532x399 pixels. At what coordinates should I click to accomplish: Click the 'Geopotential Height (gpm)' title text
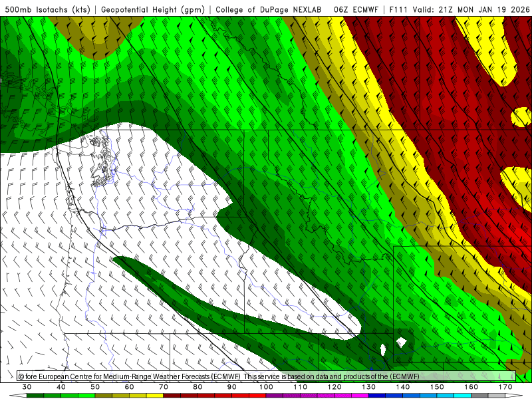pos(153,10)
